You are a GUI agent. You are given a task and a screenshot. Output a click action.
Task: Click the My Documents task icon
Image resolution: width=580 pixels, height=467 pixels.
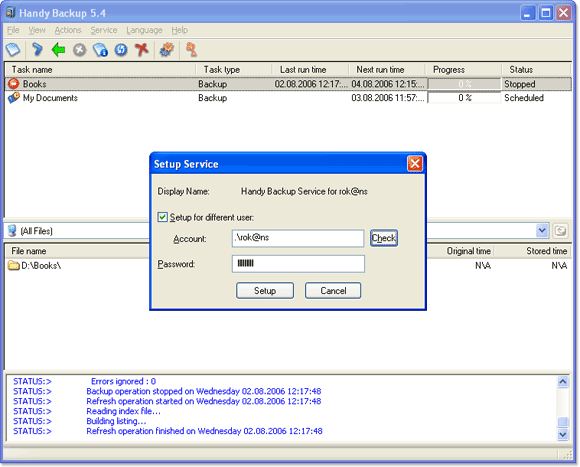[14, 98]
